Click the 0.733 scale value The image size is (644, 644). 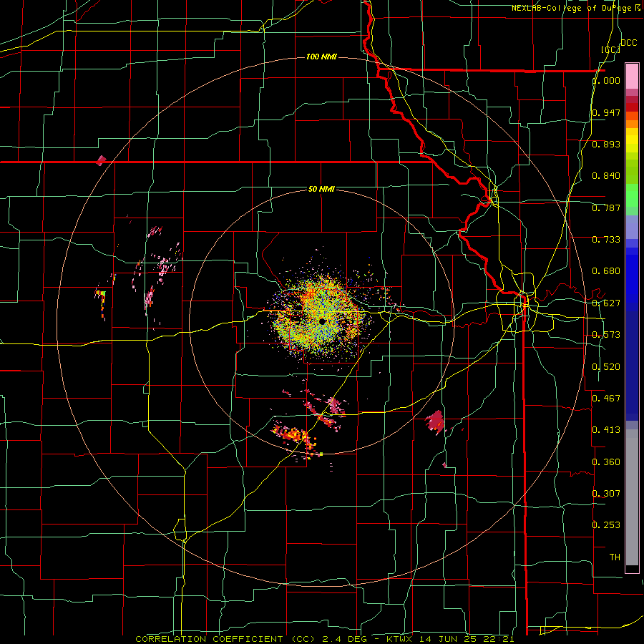coord(606,240)
